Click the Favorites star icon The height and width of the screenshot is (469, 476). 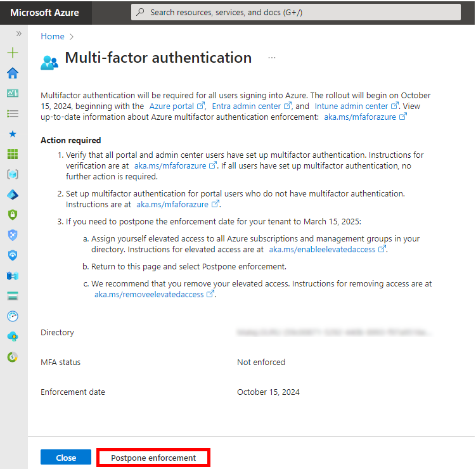click(13, 134)
